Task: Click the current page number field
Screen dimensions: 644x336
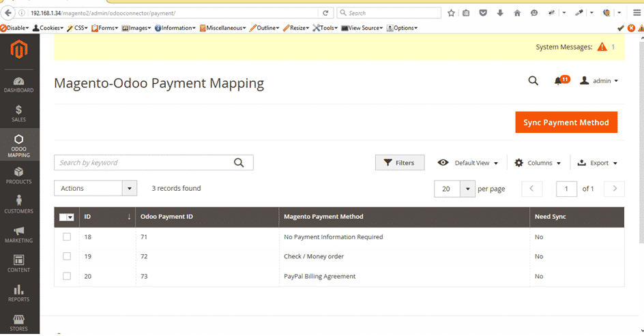Action: click(566, 189)
